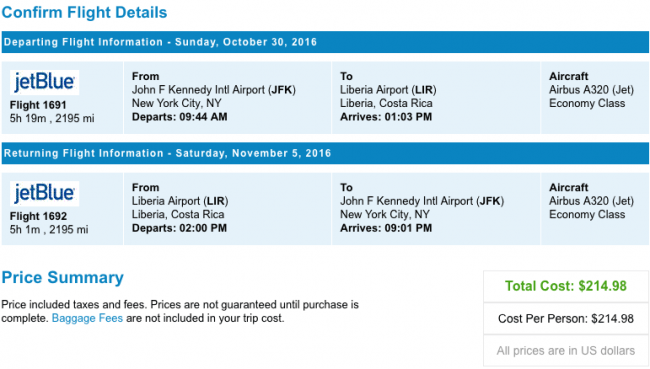
Task: Select the Departing Flight Information header bar
Action: pyautogui.click(x=325, y=42)
